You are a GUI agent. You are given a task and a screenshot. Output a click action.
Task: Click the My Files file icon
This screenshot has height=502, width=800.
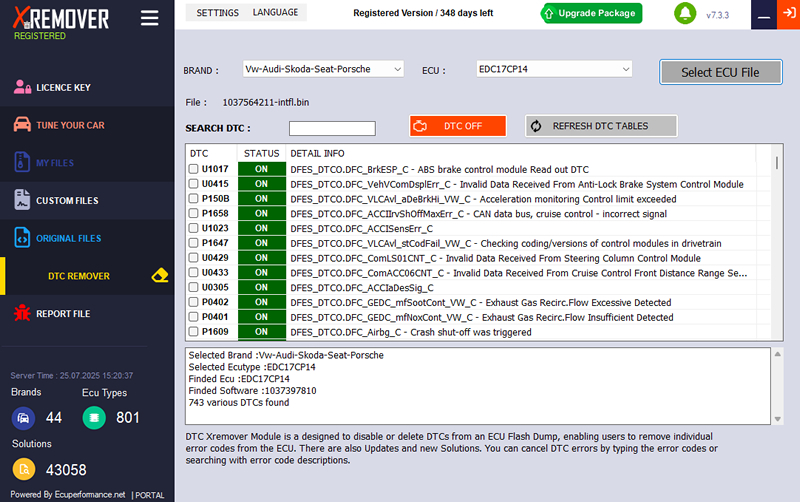coord(22,162)
